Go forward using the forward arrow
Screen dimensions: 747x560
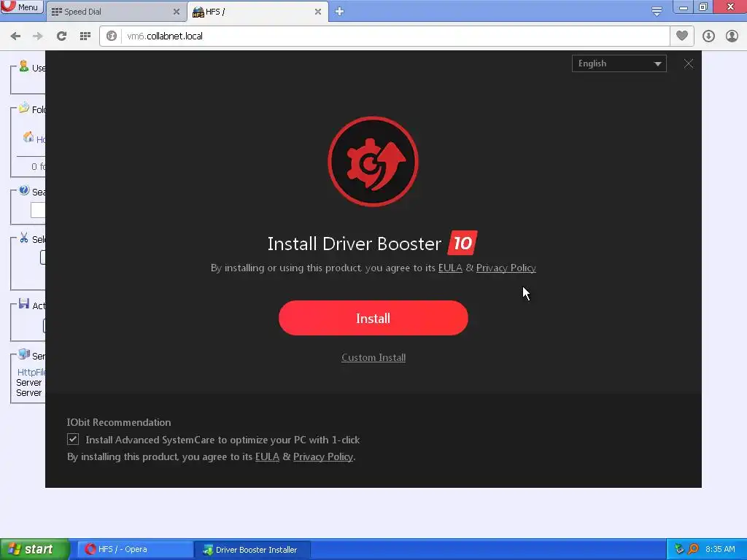(38, 36)
